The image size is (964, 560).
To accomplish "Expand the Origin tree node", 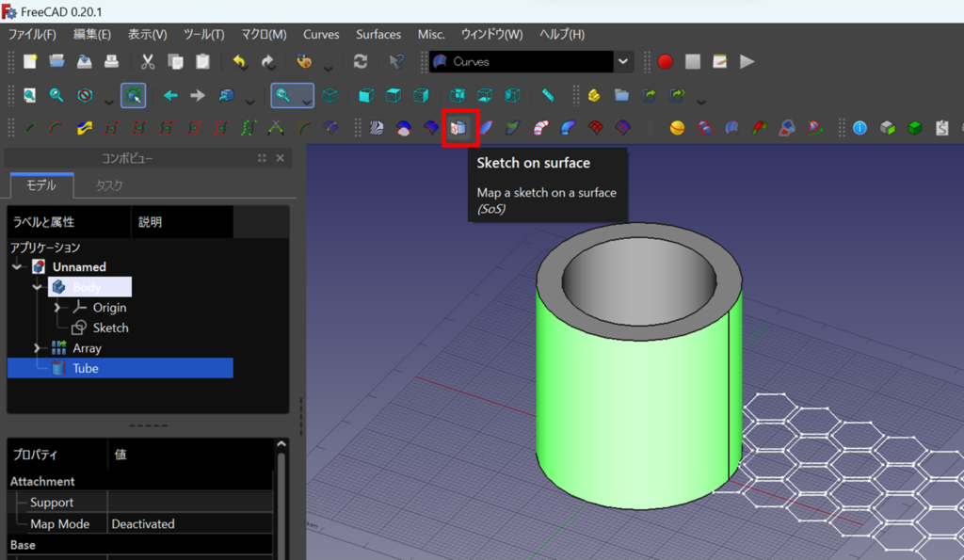I will 57,308.
